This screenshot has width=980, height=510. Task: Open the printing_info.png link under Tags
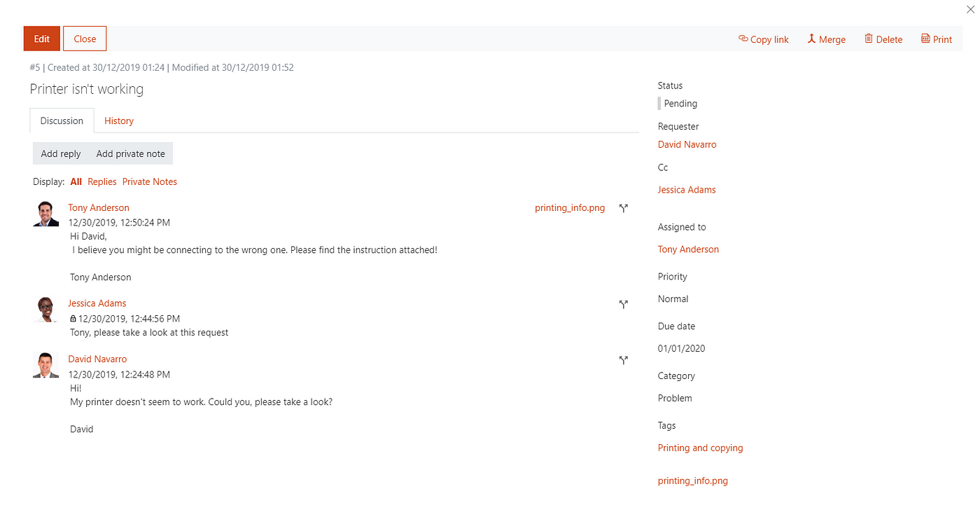693,481
